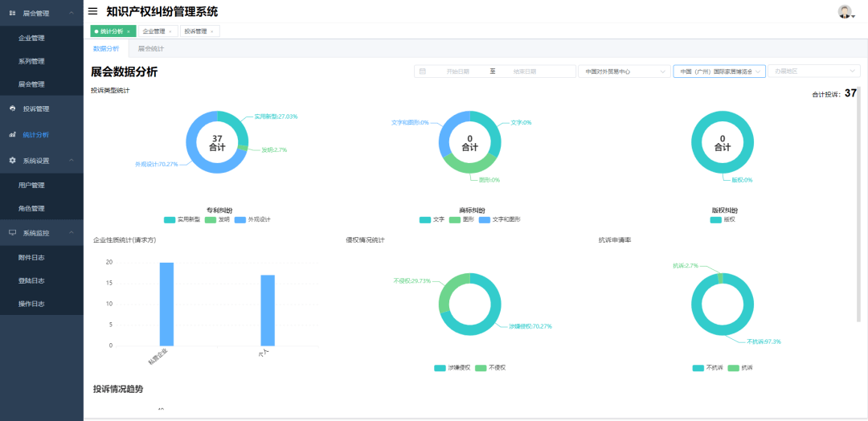Click the 投诉管理 sidebar icon

click(x=13, y=108)
